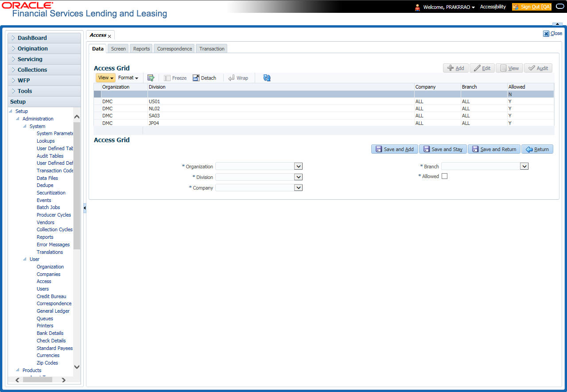Viewport: 567px width, 392px height.
Task: Click Save and Add
Action: (x=394, y=149)
